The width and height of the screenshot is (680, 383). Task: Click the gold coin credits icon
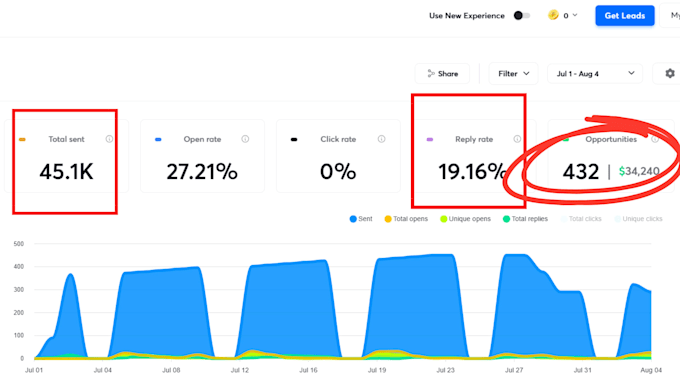click(x=553, y=15)
